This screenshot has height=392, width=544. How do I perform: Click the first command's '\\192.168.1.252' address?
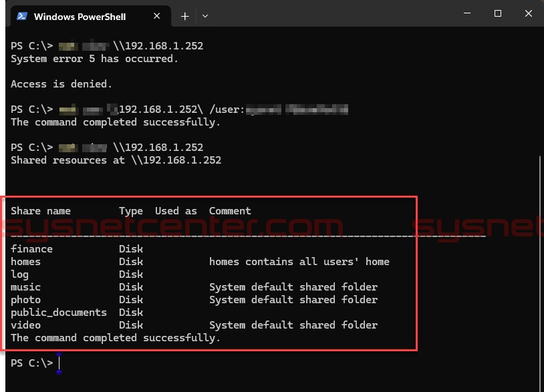(x=158, y=46)
